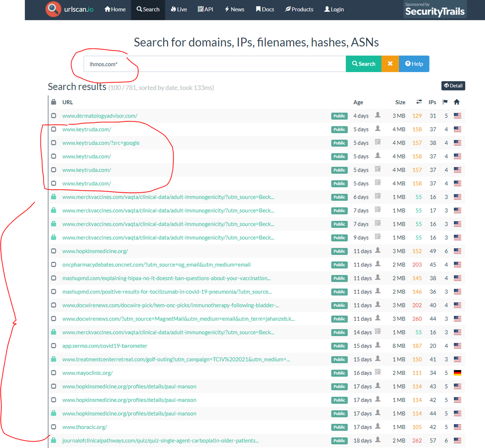The image size is (485, 448).
Task: Click the Size column header
Action: (400, 102)
